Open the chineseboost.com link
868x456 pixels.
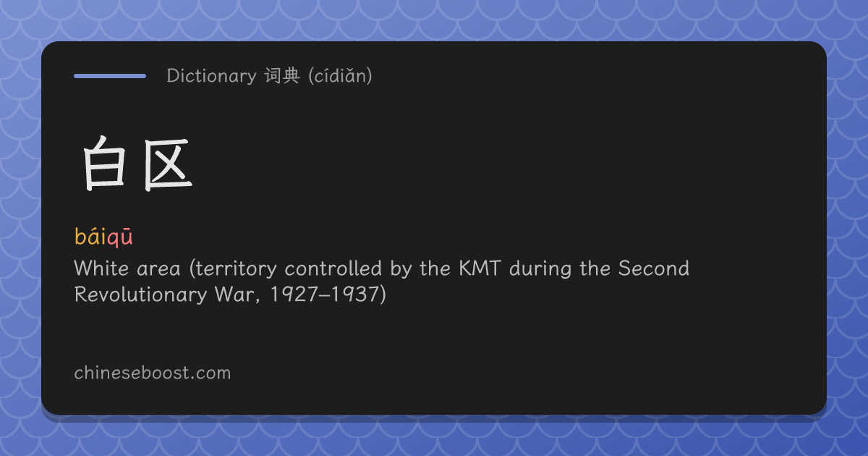coord(153,373)
